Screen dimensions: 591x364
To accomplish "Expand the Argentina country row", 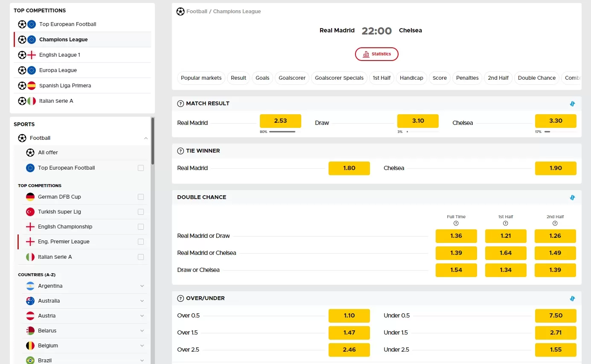I will (x=142, y=286).
